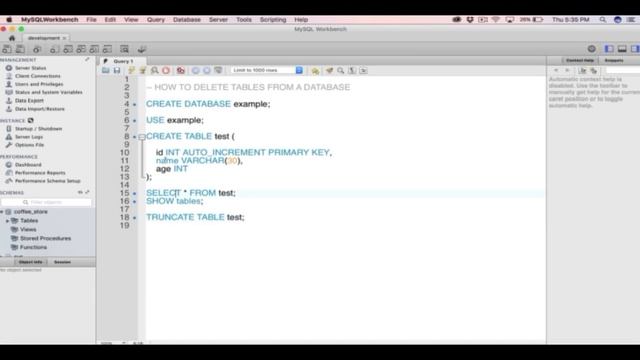Commit the current transaction
The image size is (640, 360).
point(196,71)
